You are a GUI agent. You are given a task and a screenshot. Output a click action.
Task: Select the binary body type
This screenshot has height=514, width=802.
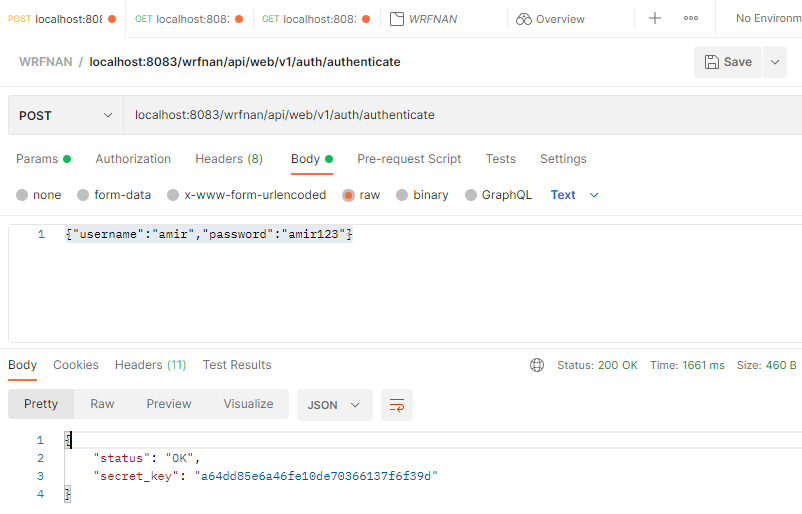tap(402, 195)
